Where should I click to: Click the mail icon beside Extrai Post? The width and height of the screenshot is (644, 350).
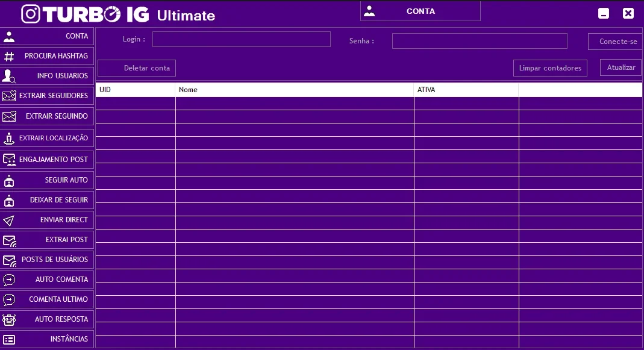pyautogui.click(x=9, y=241)
